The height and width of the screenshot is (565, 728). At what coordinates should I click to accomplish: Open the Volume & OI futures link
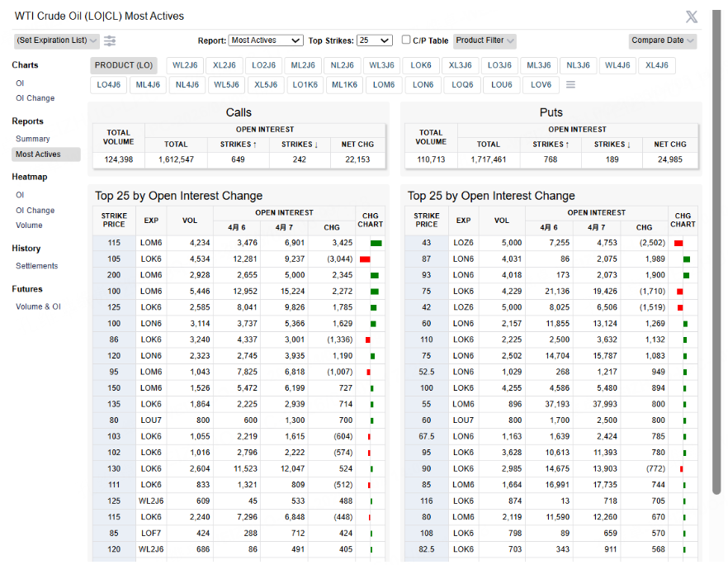point(38,306)
